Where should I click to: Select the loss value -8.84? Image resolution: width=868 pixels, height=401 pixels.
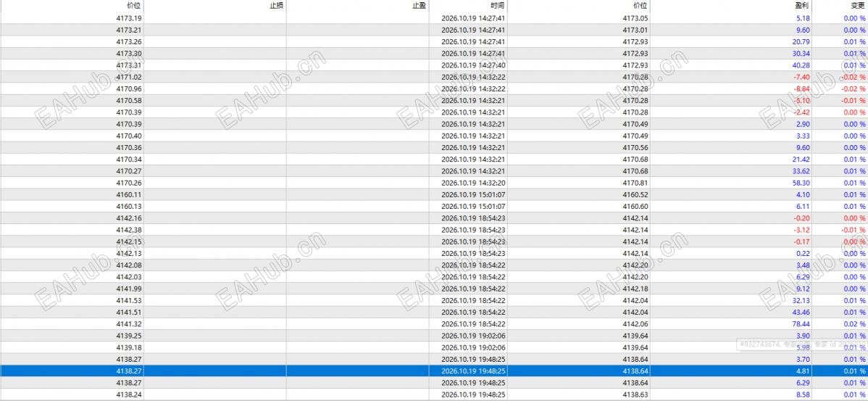(x=802, y=88)
